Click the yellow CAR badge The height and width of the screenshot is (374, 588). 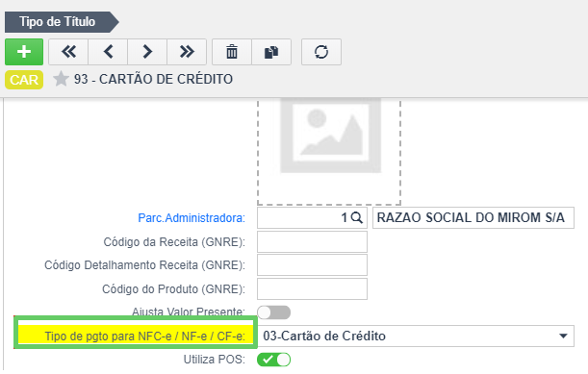tap(24, 80)
